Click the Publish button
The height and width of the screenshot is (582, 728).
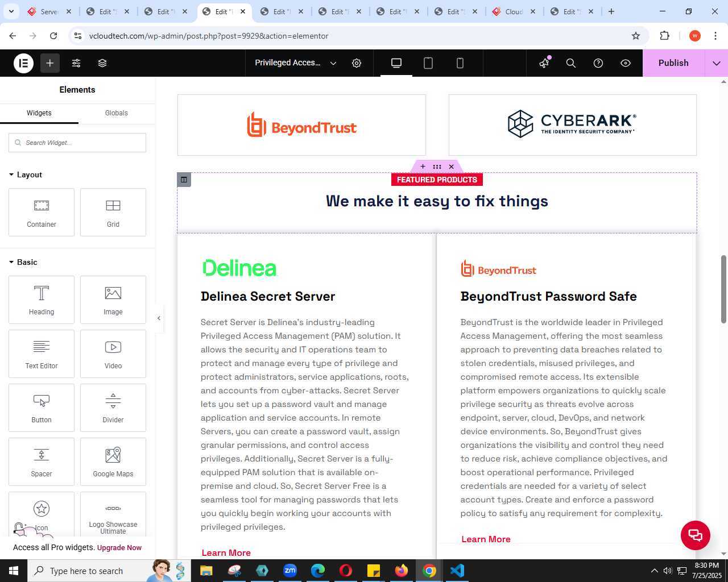pyautogui.click(x=673, y=63)
